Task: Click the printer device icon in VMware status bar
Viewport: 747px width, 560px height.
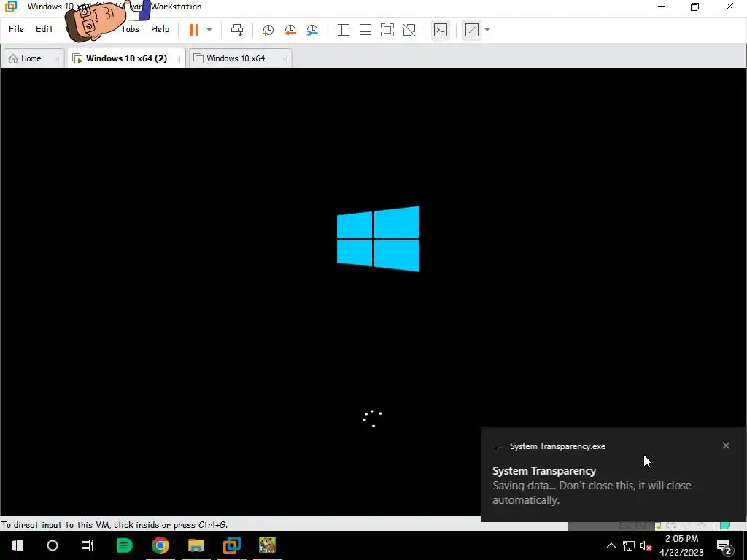Action: 671,526
